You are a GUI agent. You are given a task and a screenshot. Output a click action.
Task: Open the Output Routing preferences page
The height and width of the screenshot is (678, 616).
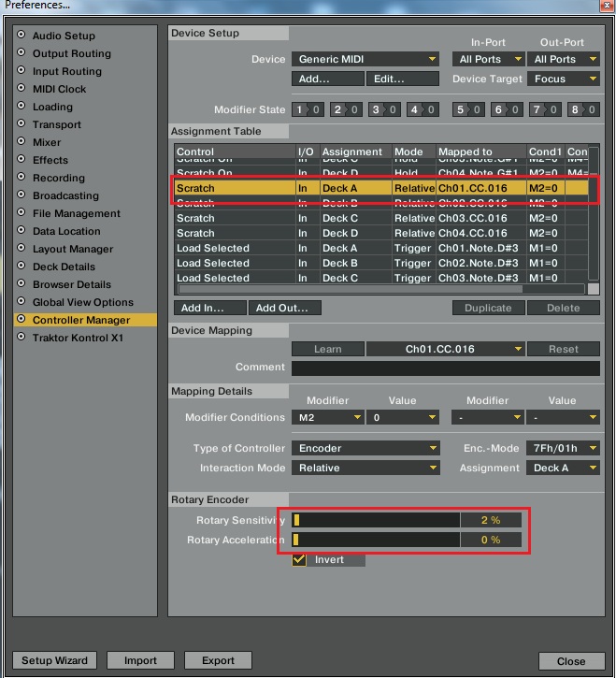point(72,53)
